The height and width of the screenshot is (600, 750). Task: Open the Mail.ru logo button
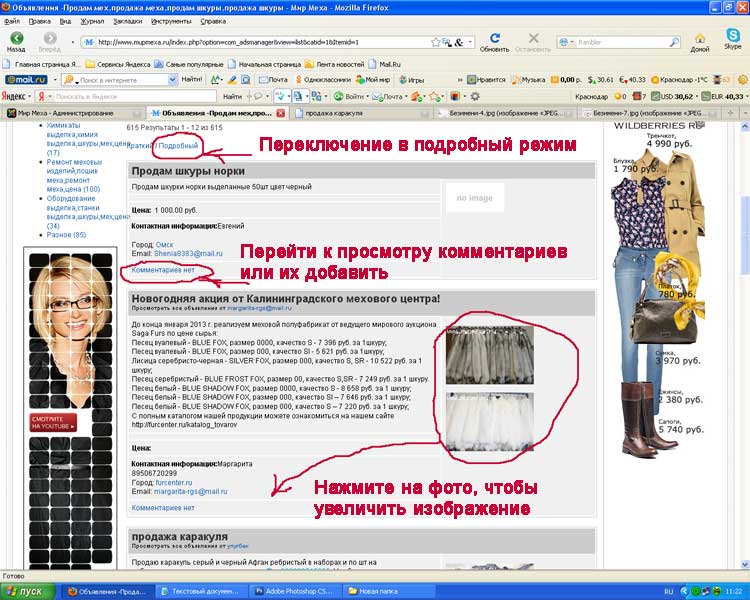(26, 79)
